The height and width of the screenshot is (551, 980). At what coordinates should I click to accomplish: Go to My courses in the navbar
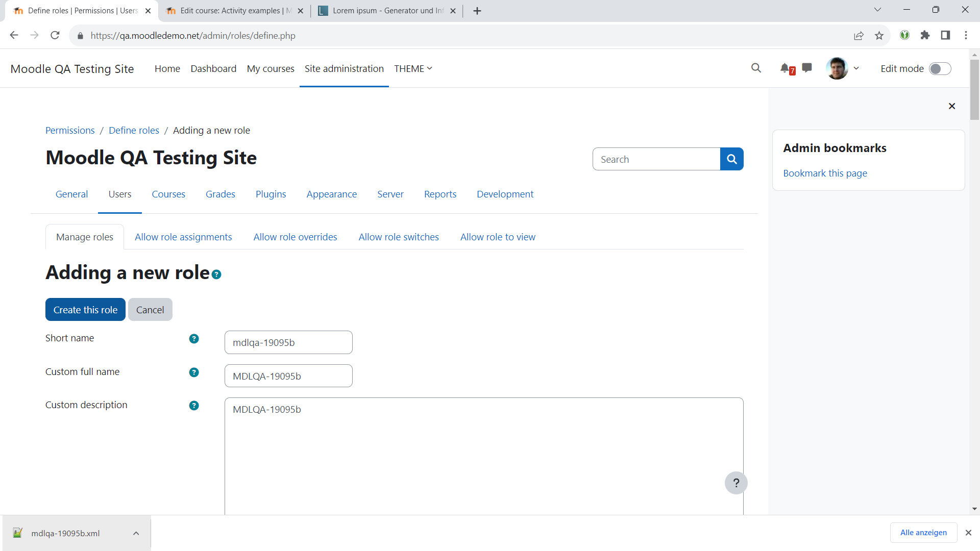coord(271,69)
